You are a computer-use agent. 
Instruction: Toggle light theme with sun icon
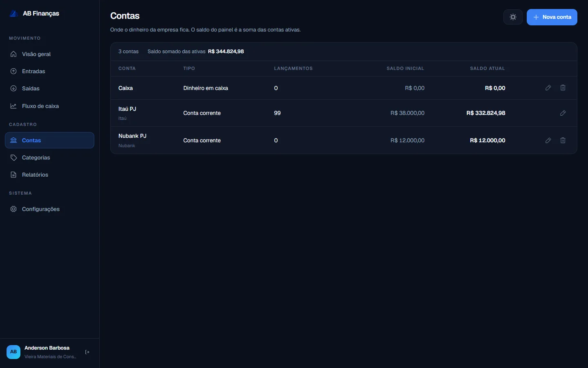coord(513,17)
